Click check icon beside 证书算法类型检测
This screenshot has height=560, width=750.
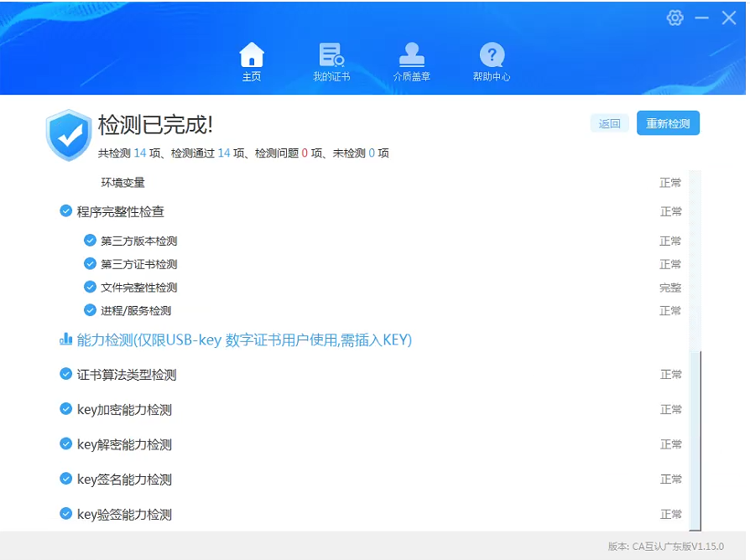pyautogui.click(x=65, y=374)
